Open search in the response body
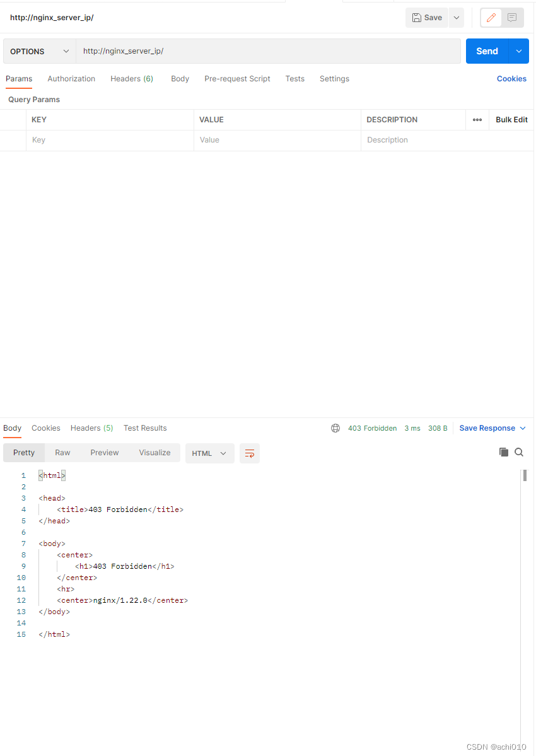Screen dimensions: 536x756 (x=519, y=451)
